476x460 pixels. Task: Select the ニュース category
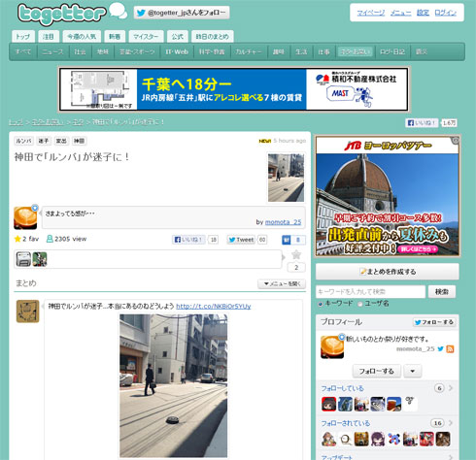point(52,51)
